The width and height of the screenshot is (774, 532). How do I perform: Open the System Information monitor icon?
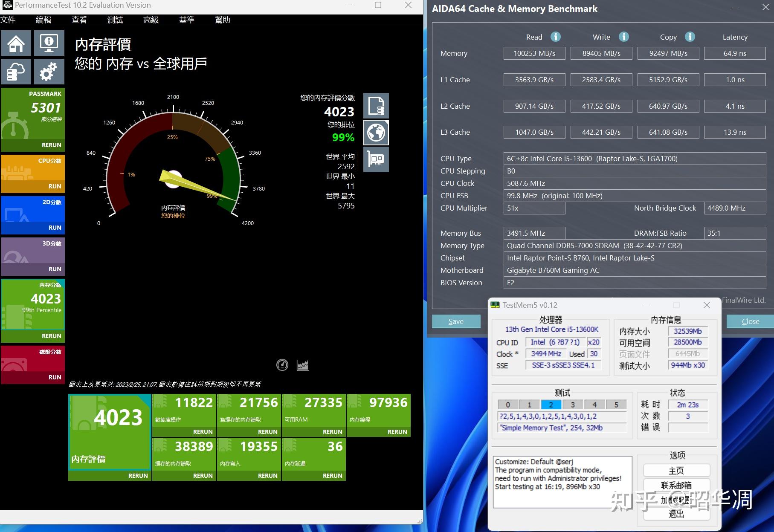49,43
